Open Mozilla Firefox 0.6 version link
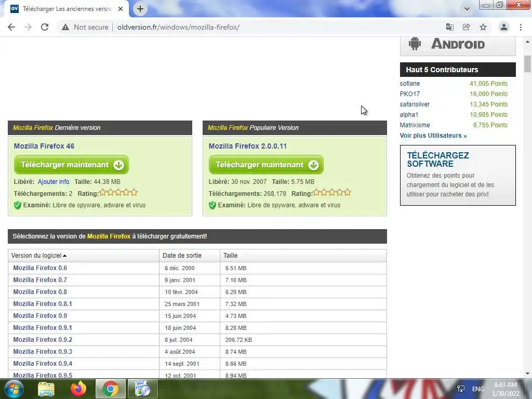Screen dimensions: 532x399 (40, 268)
